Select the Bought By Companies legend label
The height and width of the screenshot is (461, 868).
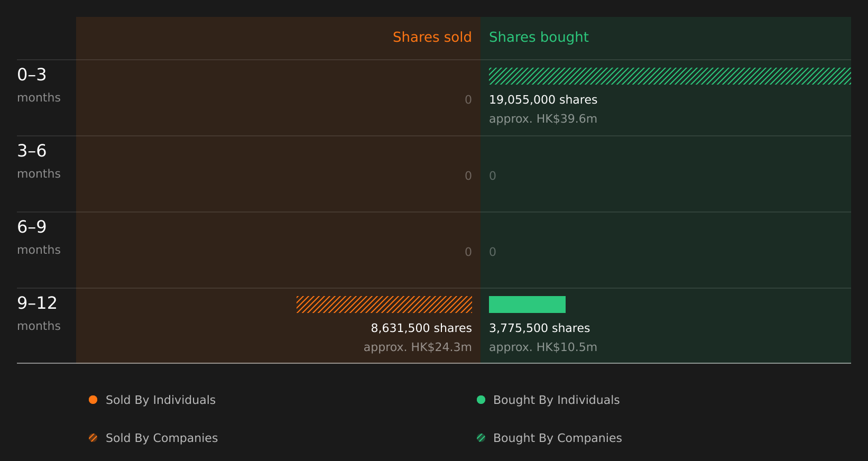coord(558,438)
